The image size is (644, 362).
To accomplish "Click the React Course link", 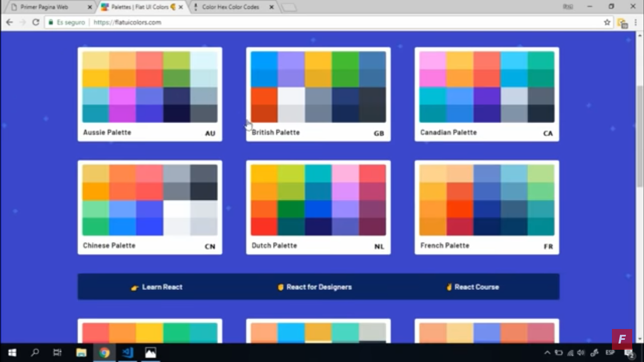I will 473,287.
